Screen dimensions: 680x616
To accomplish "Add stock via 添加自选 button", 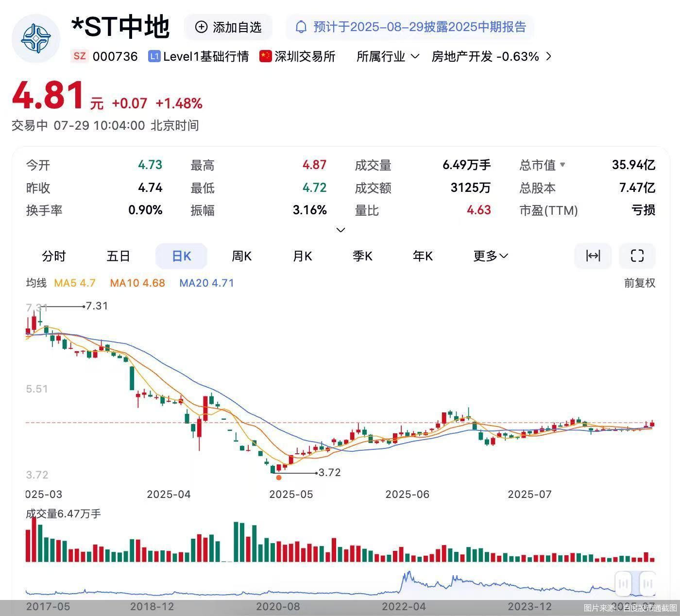I will click(228, 27).
